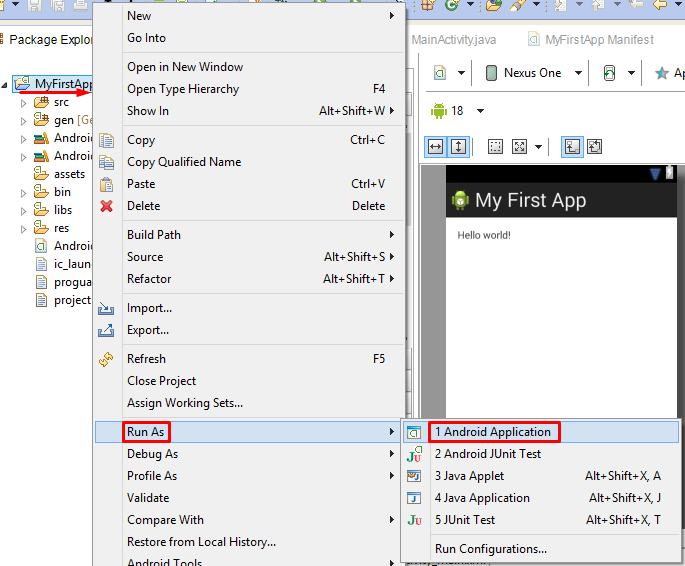Click the rightmost editor toolbar icon
Image resolution: width=685 pixels, height=566 pixels.
click(x=595, y=147)
